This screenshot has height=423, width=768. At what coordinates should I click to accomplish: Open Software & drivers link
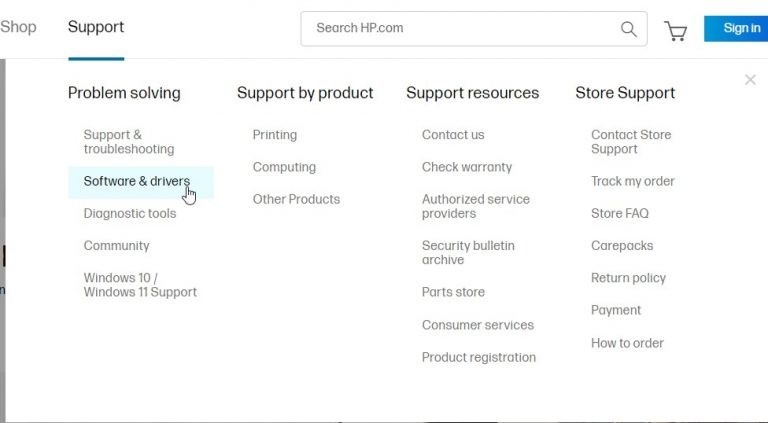[136, 181]
